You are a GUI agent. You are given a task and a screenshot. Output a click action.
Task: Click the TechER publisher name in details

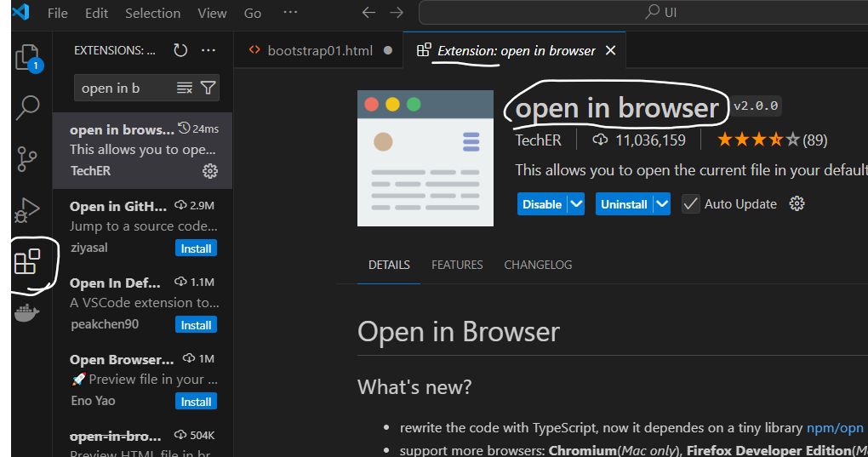pyautogui.click(x=538, y=140)
